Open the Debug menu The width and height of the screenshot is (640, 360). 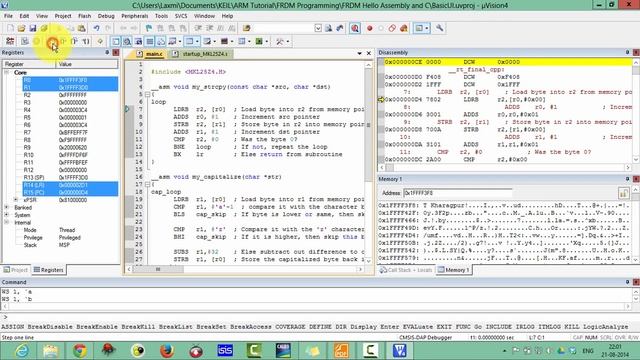pos(106,16)
